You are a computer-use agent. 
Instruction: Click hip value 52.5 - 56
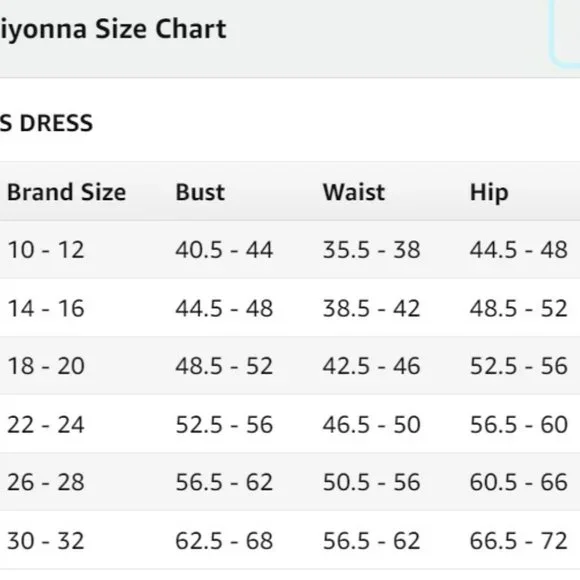click(519, 366)
